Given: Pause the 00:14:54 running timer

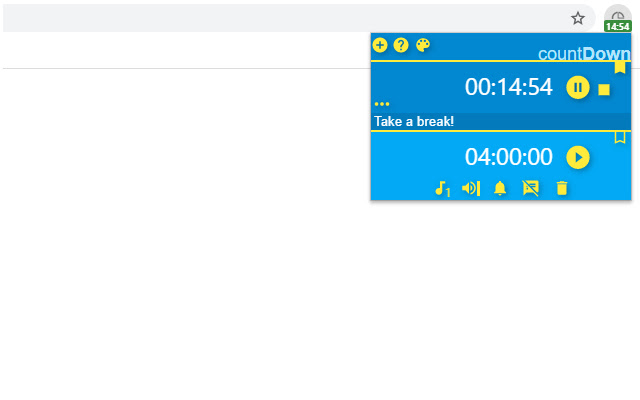Looking at the screenshot, I should coord(578,87).
